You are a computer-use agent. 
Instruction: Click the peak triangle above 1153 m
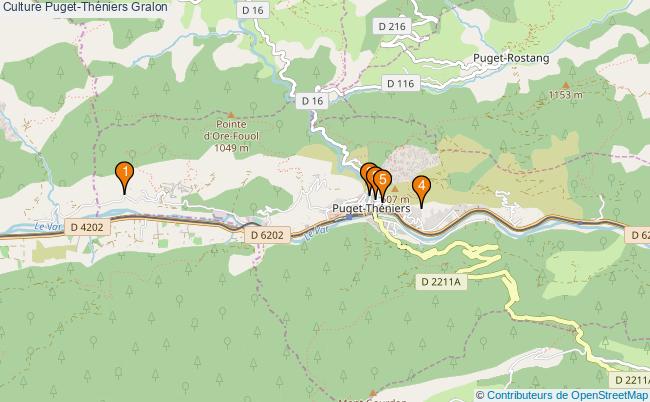(566, 85)
